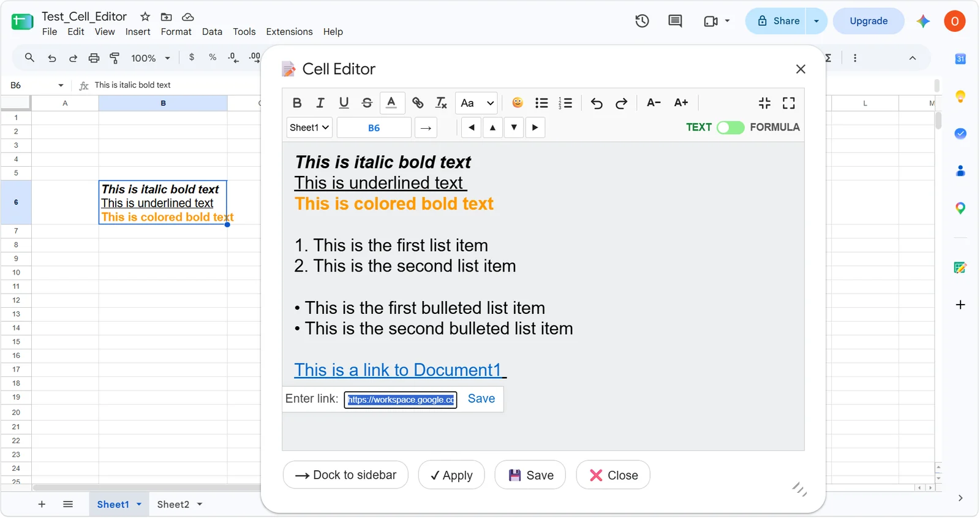980x518 pixels.
Task: Open the Edit menu
Action: click(x=76, y=32)
